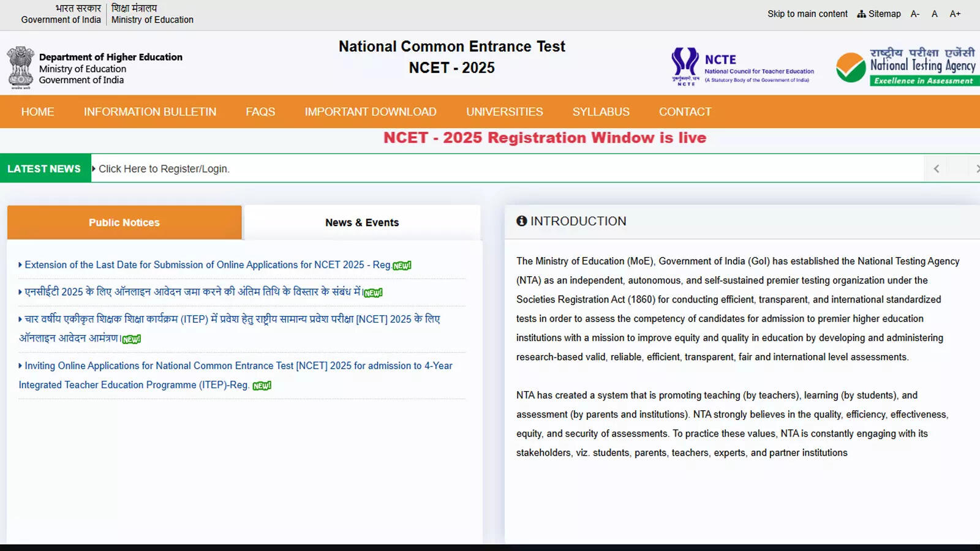Open the SYLLABUS menu item

coord(601,111)
